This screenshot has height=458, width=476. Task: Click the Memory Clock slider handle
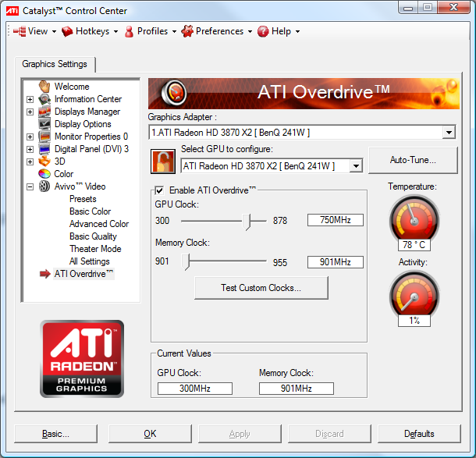point(186,262)
